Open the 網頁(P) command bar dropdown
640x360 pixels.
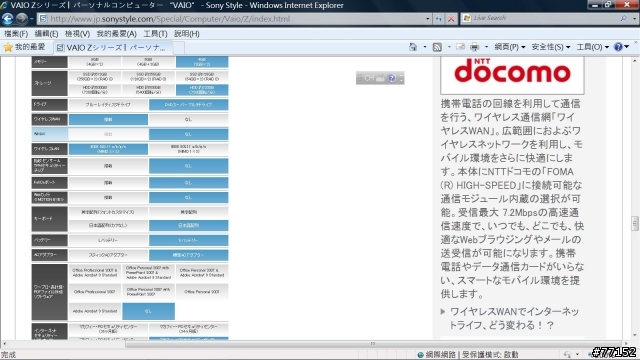(510, 47)
